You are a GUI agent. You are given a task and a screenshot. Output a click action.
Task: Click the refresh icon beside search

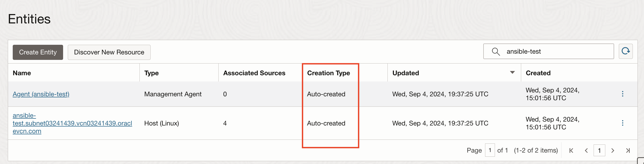(626, 51)
